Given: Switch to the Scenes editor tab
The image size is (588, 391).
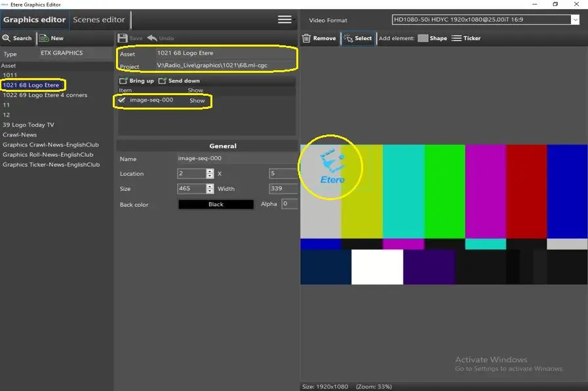Looking at the screenshot, I should 99,20.
